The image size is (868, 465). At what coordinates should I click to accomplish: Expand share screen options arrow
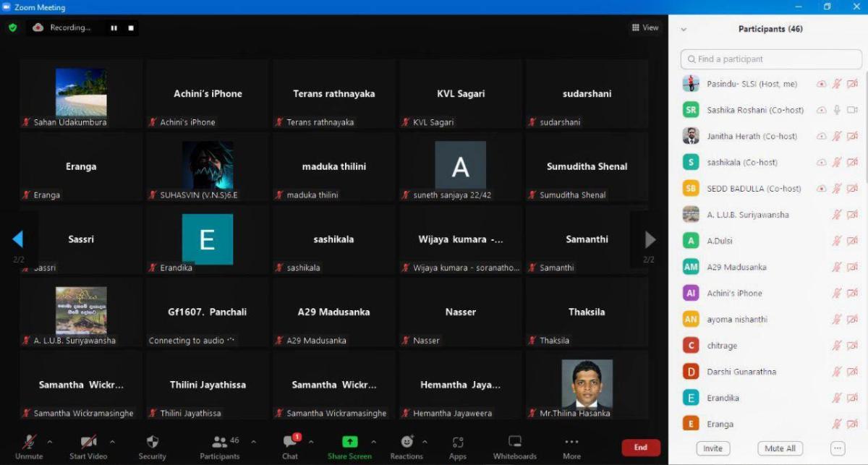pos(373,441)
